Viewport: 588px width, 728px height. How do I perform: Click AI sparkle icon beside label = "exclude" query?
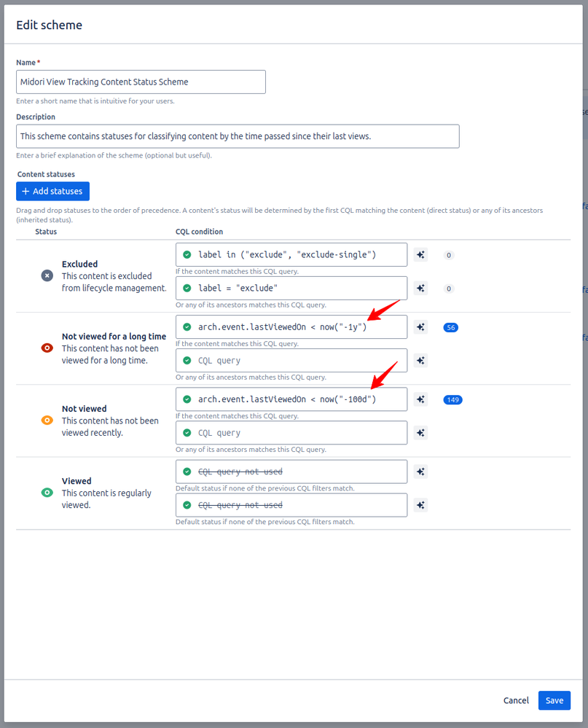click(x=420, y=288)
